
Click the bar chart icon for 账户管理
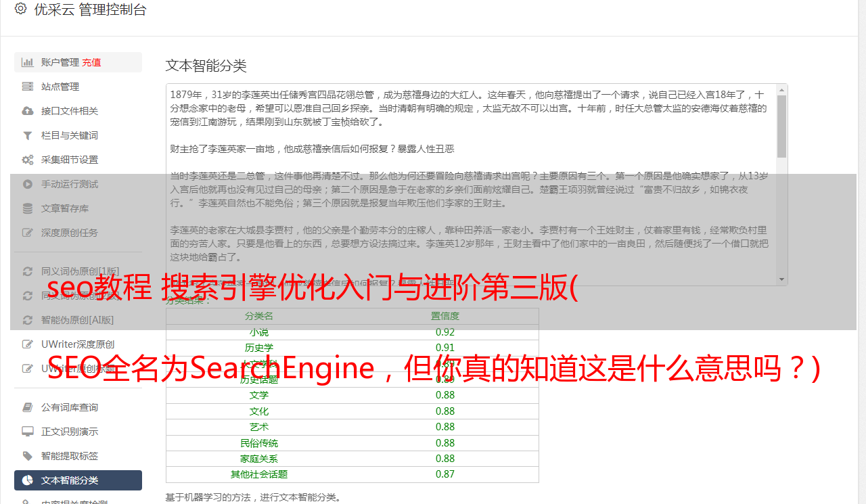[x=28, y=62]
